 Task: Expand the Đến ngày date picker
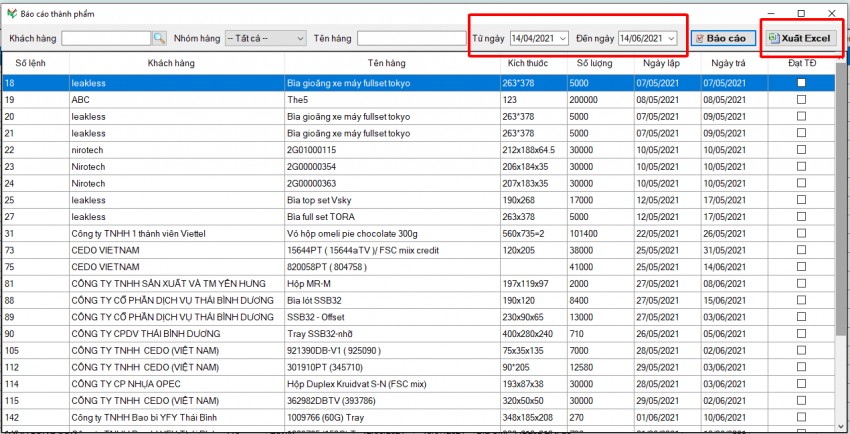(x=671, y=38)
